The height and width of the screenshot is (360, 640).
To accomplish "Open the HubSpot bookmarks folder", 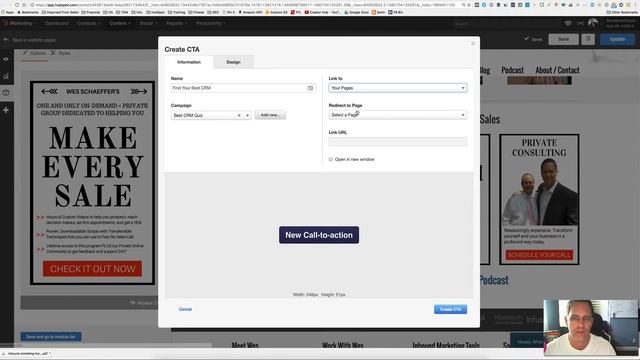I will [x=156, y=12].
